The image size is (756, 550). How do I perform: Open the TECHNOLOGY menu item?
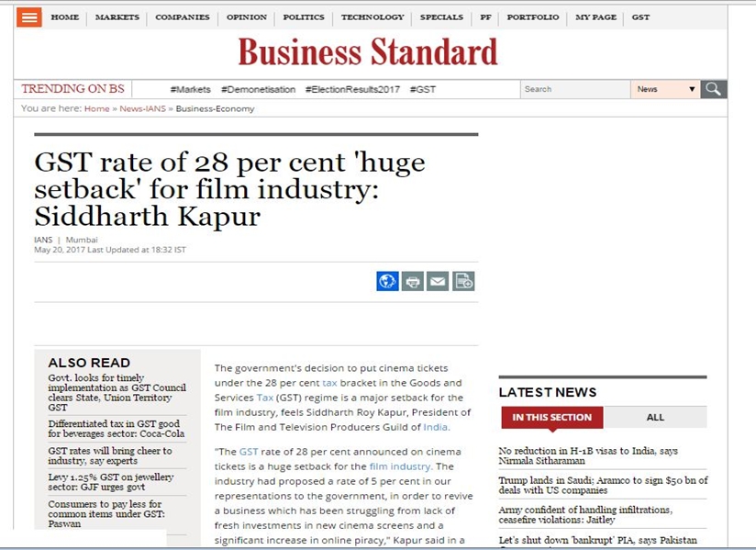(372, 17)
